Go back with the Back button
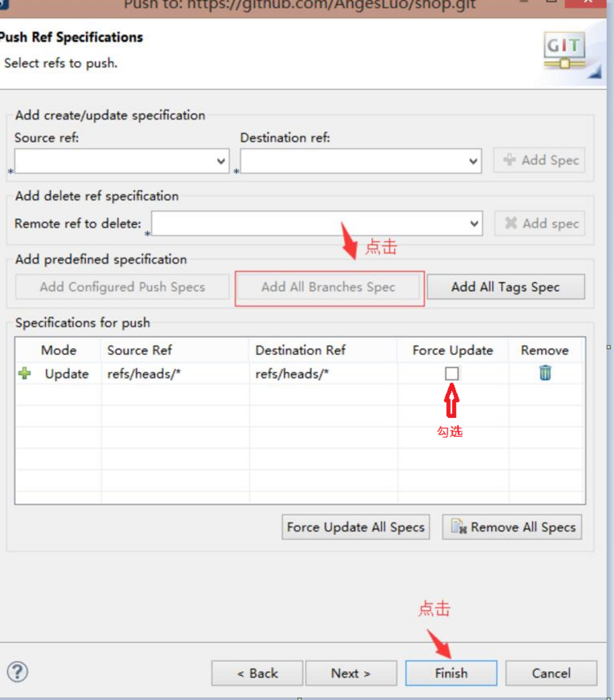 click(256, 673)
